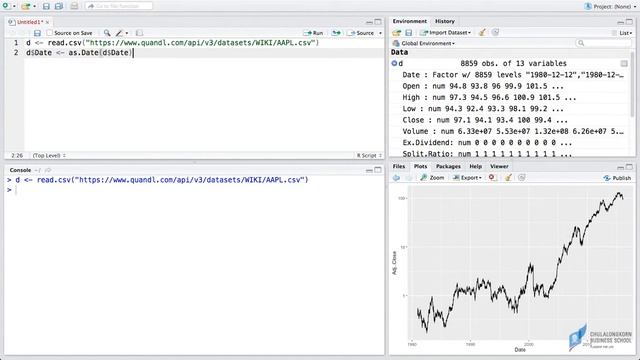Open the Export plot menu

click(x=467, y=178)
